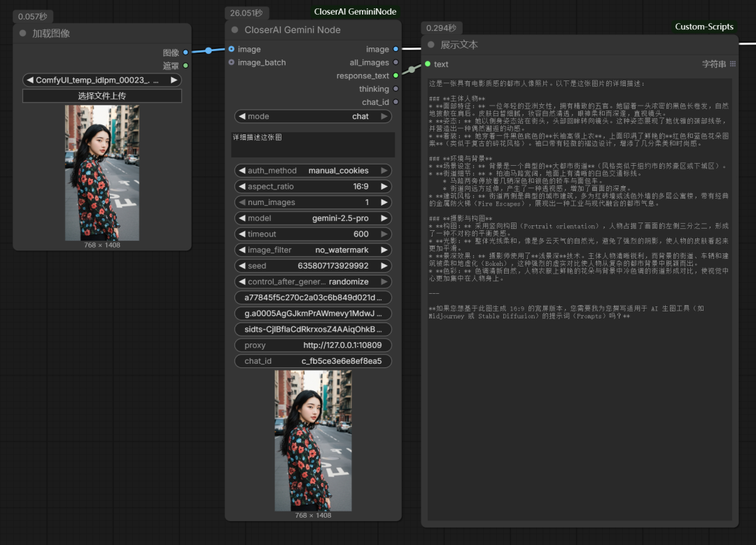Image resolution: width=756 pixels, height=545 pixels.
Task: Increase num_images with right arrow
Action: point(384,202)
